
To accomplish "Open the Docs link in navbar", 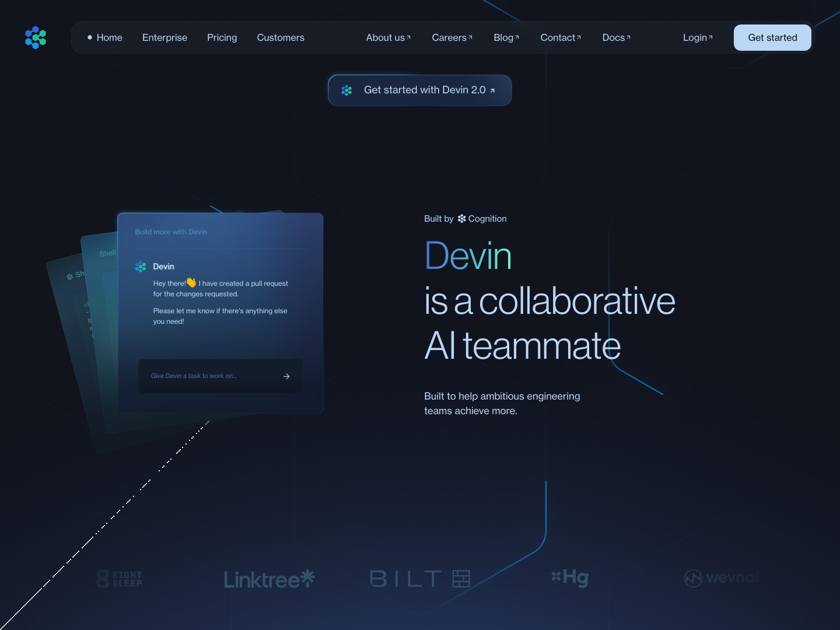I will coord(616,37).
